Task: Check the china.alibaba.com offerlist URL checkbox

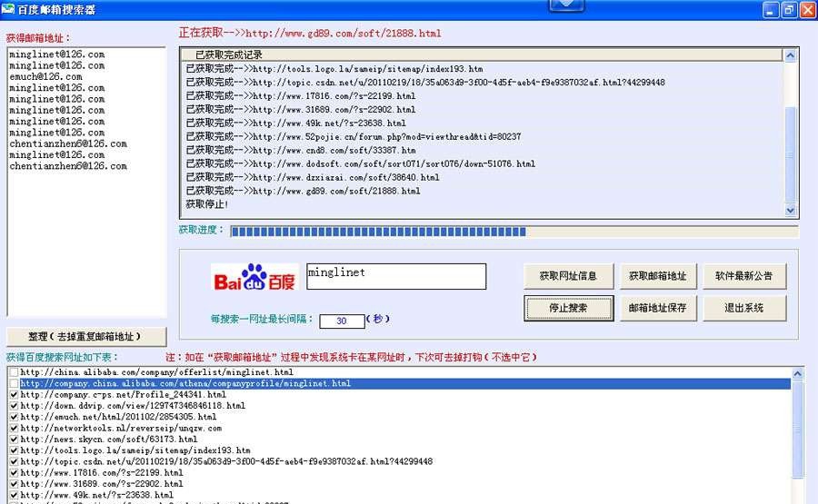Action: coord(14,372)
